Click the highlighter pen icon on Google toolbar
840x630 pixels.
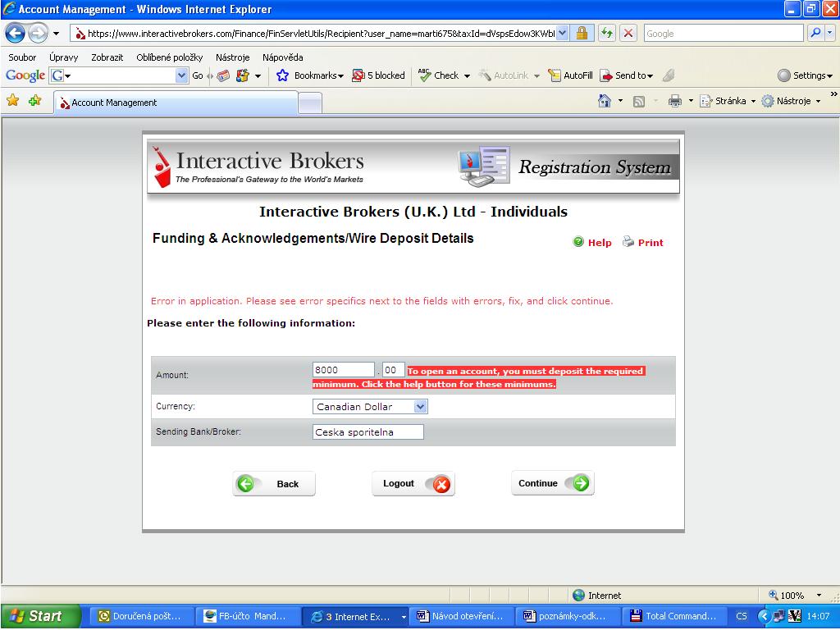click(x=668, y=75)
